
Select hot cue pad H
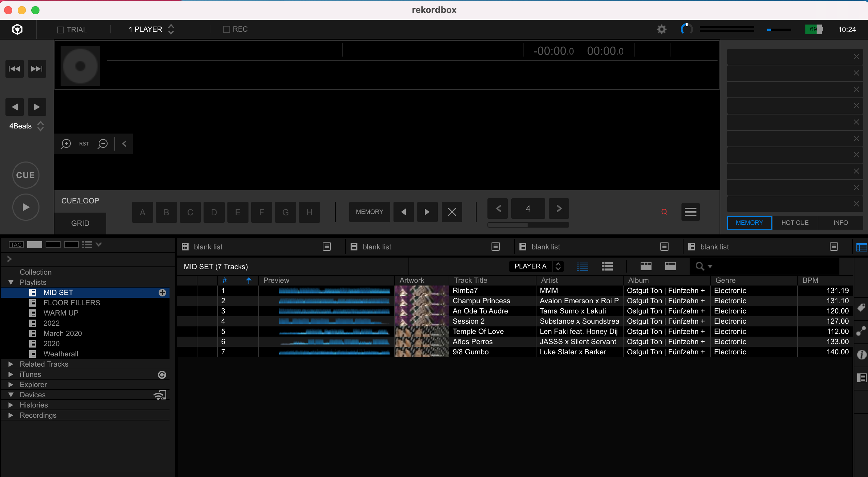click(309, 212)
